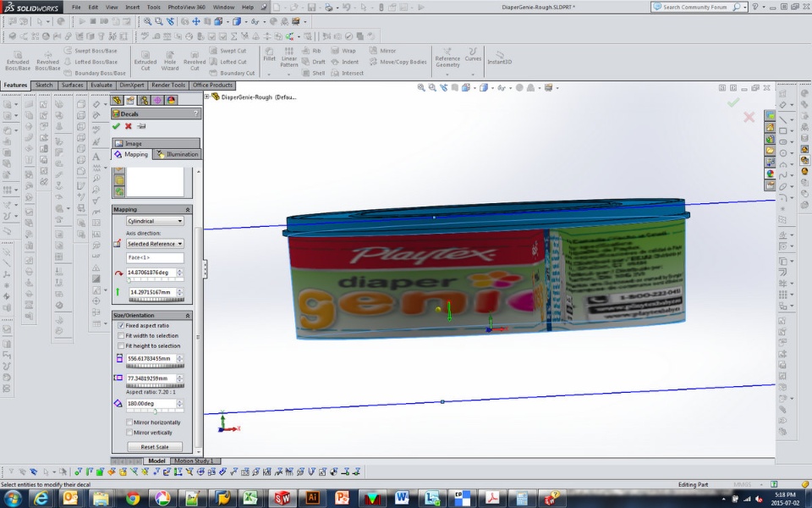The height and width of the screenshot is (508, 812).
Task: Switch to the Surfaces tab
Action: pyautogui.click(x=72, y=85)
